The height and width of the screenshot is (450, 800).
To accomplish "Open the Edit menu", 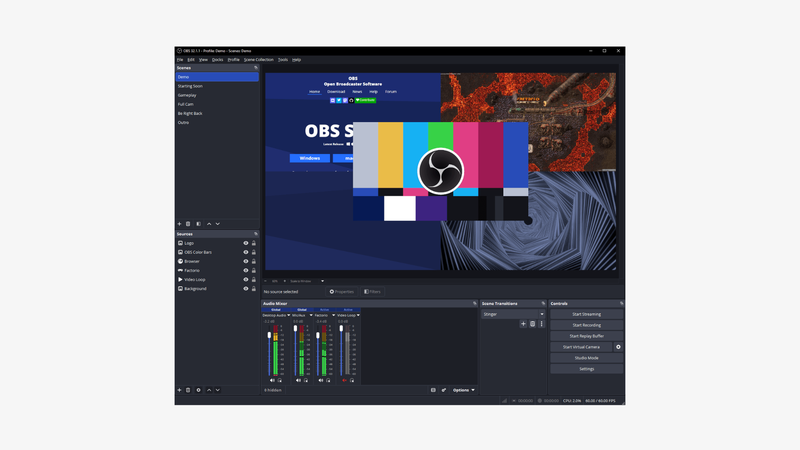I will coord(191,60).
